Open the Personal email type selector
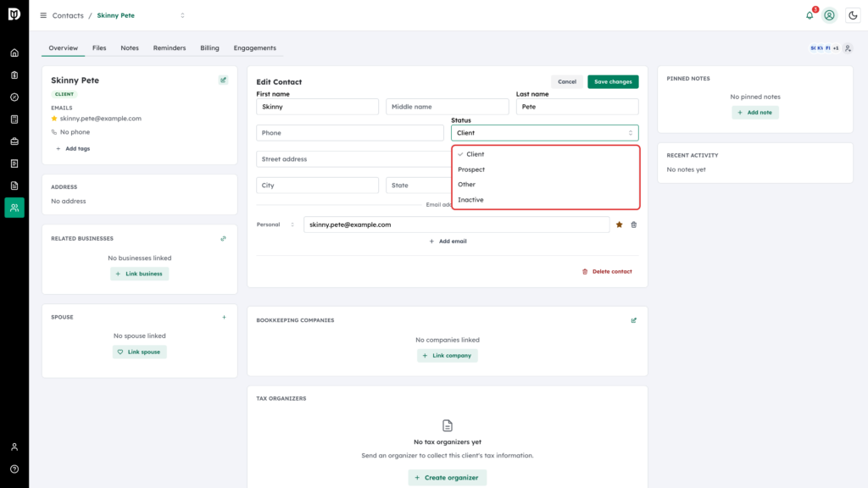This screenshot has height=488, width=868. 275,225
